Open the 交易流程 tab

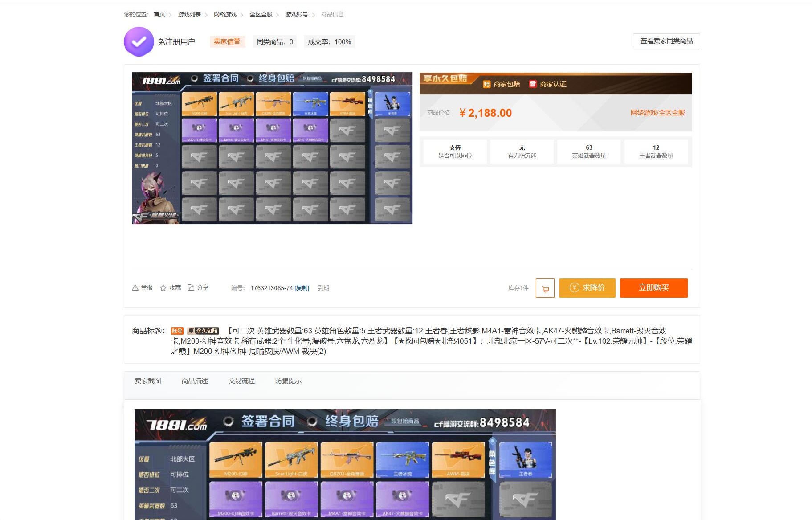(242, 381)
